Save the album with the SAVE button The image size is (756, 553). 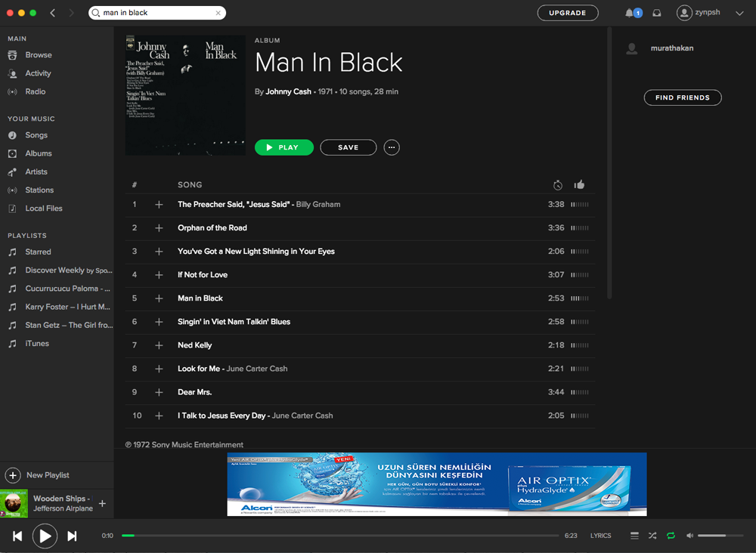pos(348,147)
